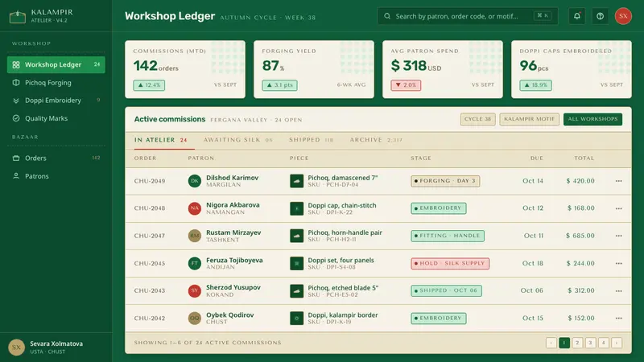This screenshot has width=644, height=362.
Task: Open the SX profile avatar in header
Action: coord(623,16)
